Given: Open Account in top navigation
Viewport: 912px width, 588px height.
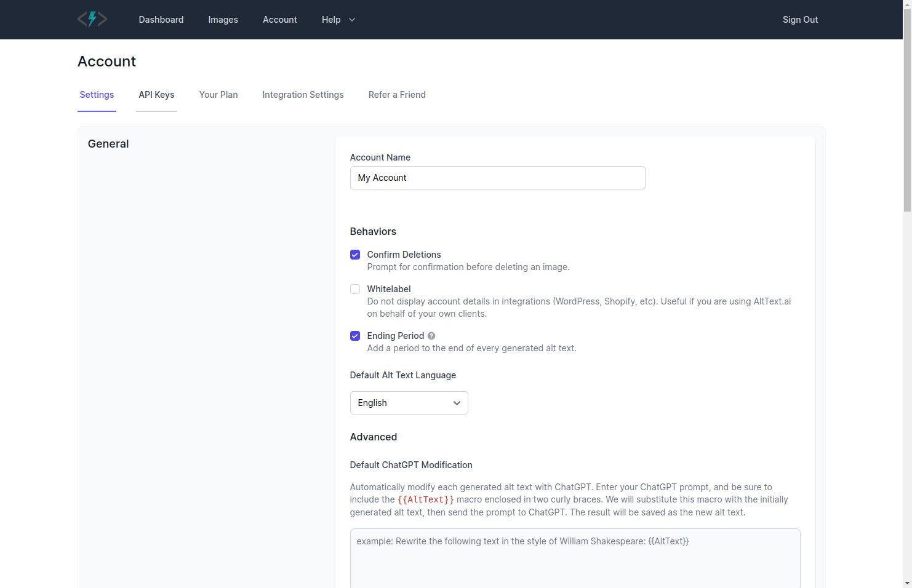Looking at the screenshot, I should [x=280, y=20].
